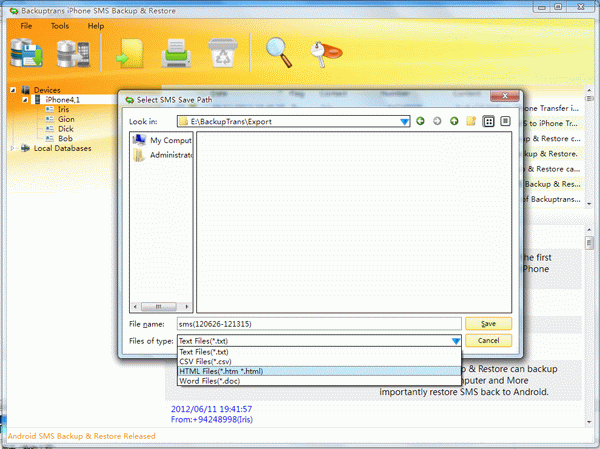
Task: Create new folder icon in dialog
Action: click(471, 121)
